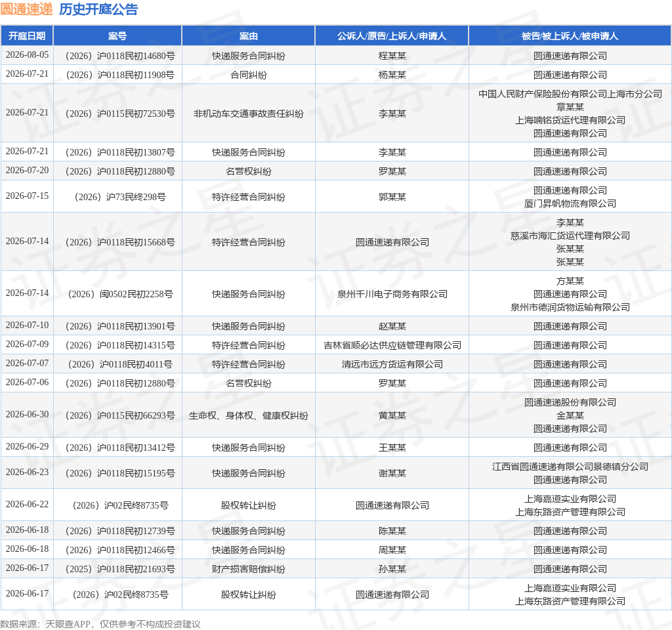Open case (2026)沪0118民初14680号

pyautogui.click(x=120, y=56)
